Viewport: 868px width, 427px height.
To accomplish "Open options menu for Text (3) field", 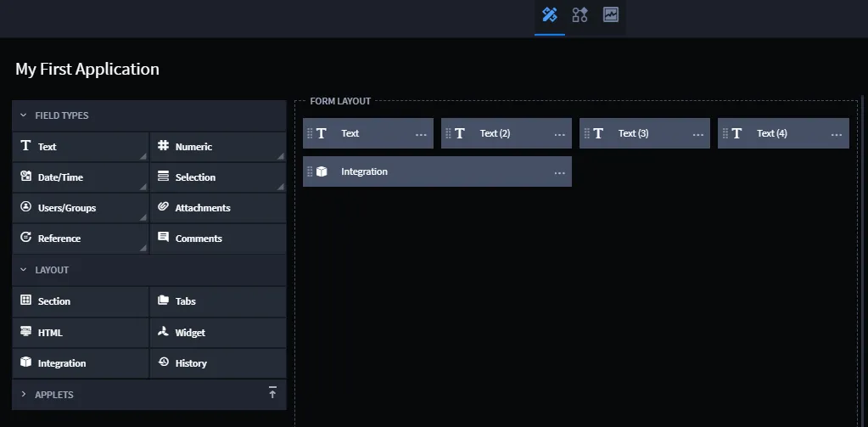I will [x=697, y=135].
